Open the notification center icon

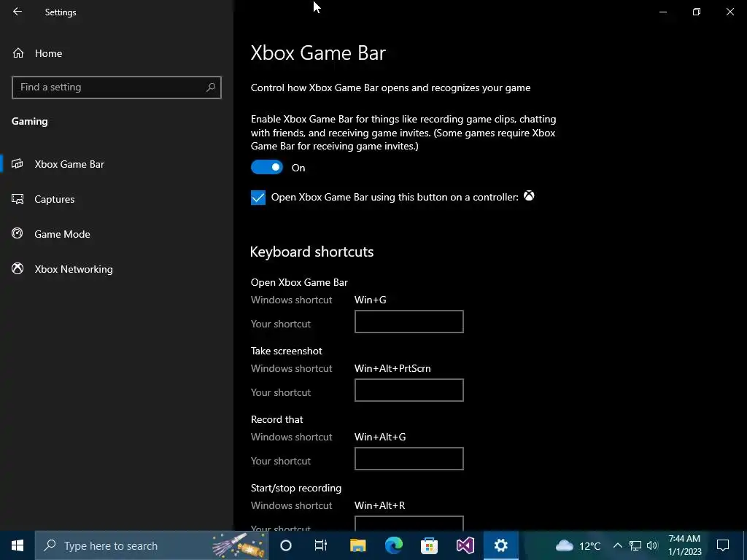tap(723, 545)
